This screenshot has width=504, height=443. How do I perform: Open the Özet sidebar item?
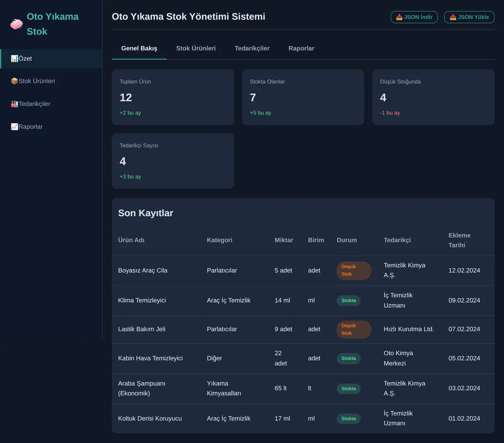(x=51, y=59)
